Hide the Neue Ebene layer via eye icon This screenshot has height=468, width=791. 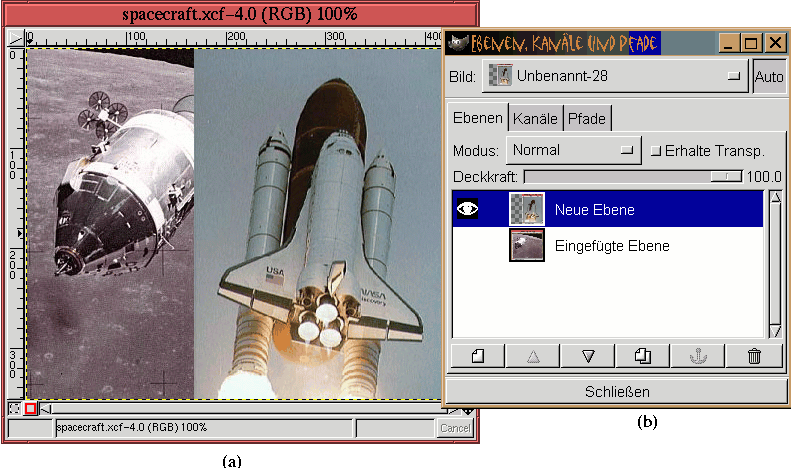point(467,210)
